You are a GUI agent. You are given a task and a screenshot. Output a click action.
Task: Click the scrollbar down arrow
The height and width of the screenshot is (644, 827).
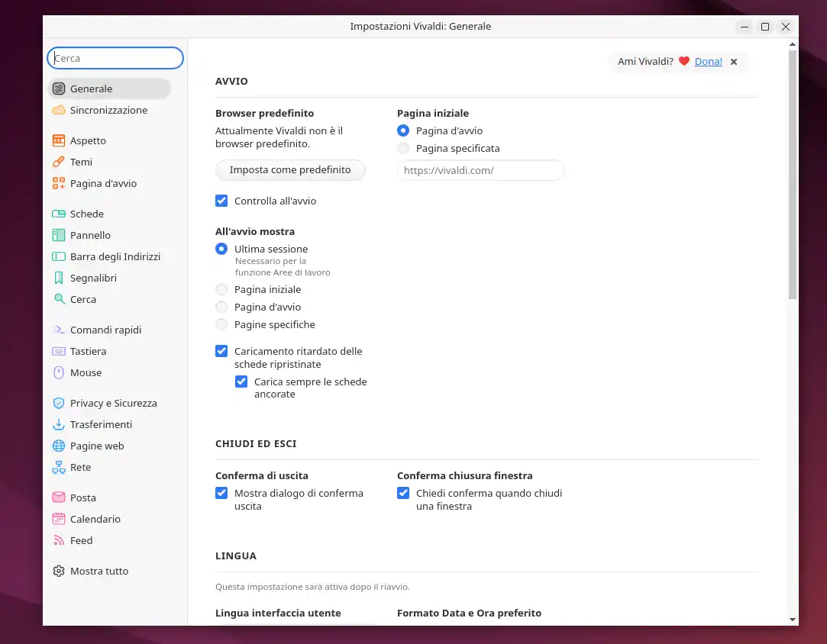click(x=792, y=620)
